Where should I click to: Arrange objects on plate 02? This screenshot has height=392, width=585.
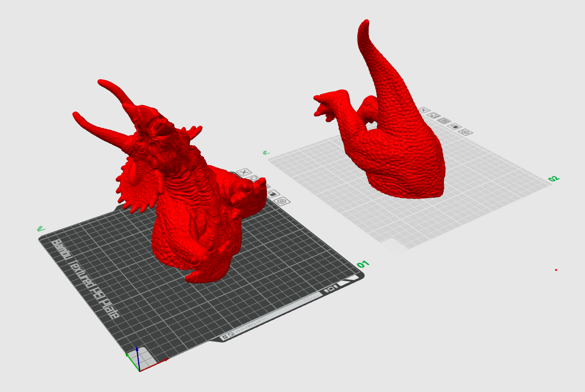pos(444,121)
